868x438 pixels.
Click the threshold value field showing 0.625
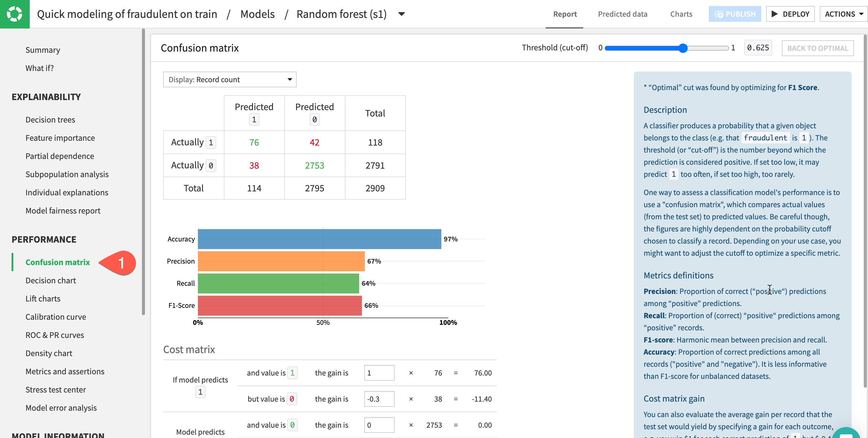click(x=758, y=48)
